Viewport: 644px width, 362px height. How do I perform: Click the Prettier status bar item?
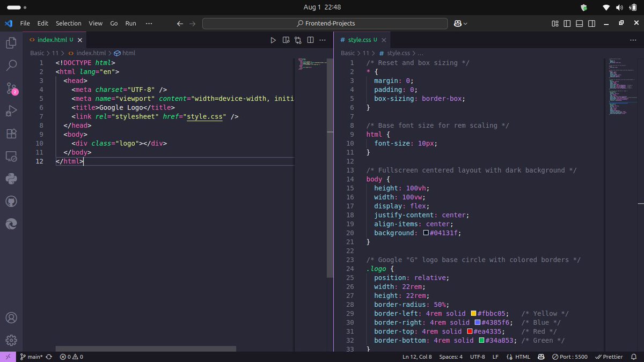coord(609,357)
